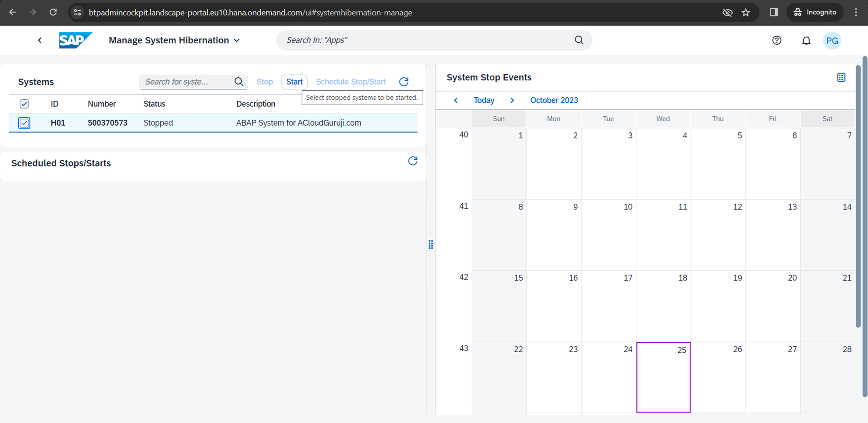Uncheck the H01 system row checkbox

pyautogui.click(x=24, y=123)
